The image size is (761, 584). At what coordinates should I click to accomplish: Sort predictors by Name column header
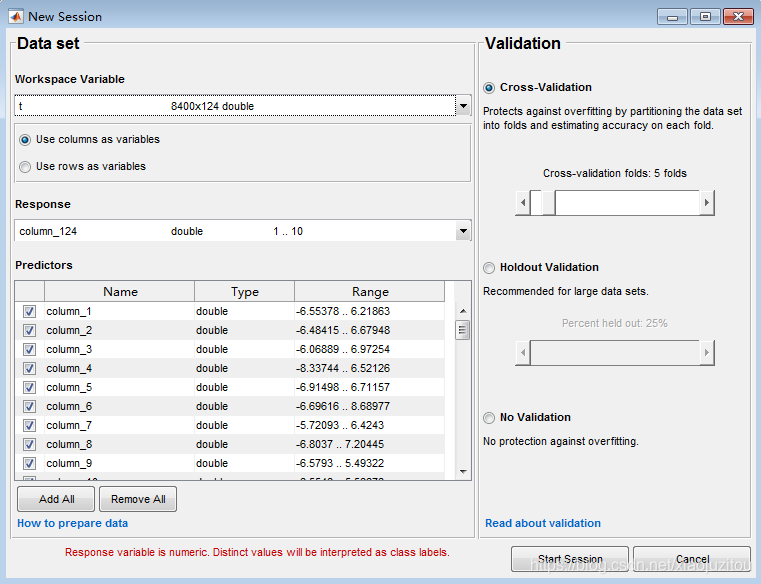(x=120, y=292)
